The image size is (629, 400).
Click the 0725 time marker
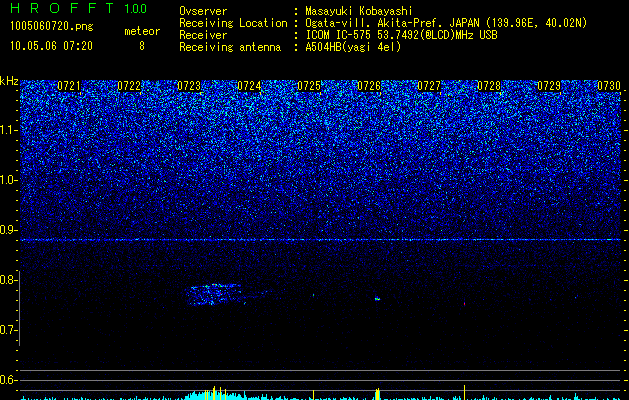pyautogui.click(x=308, y=86)
